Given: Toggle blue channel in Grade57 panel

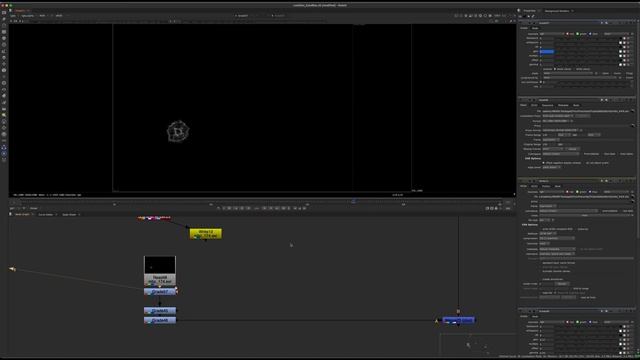Looking at the screenshot, I should pos(590,34).
